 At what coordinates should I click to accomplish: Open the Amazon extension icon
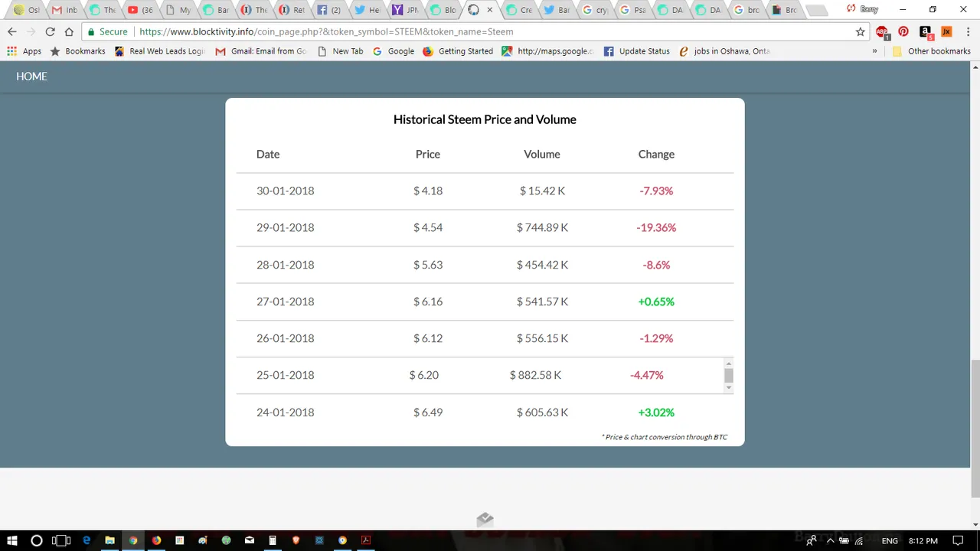pos(926,32)
